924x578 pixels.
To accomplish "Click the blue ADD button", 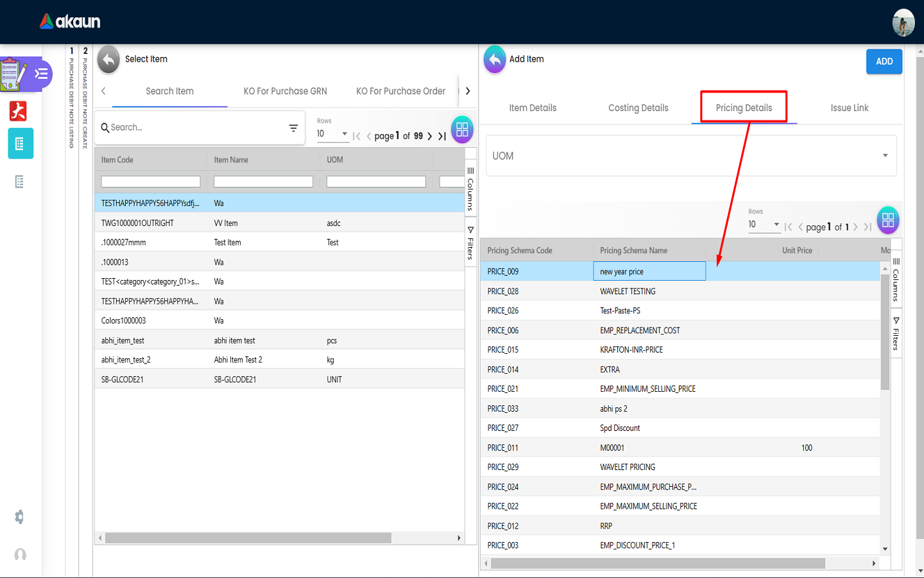I will tap(884, 62).
